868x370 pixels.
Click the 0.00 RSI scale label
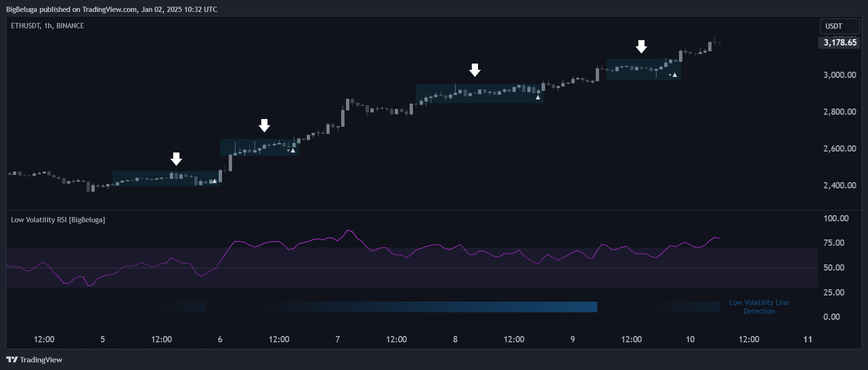pyautogui.click(x=831, y=317)
